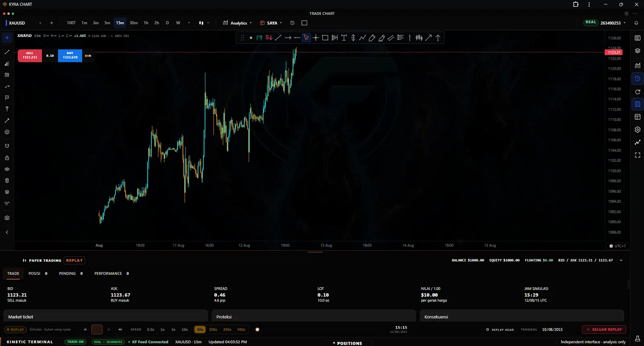
Task: Delete drawings with the trash icon
Action: [7, 181]
